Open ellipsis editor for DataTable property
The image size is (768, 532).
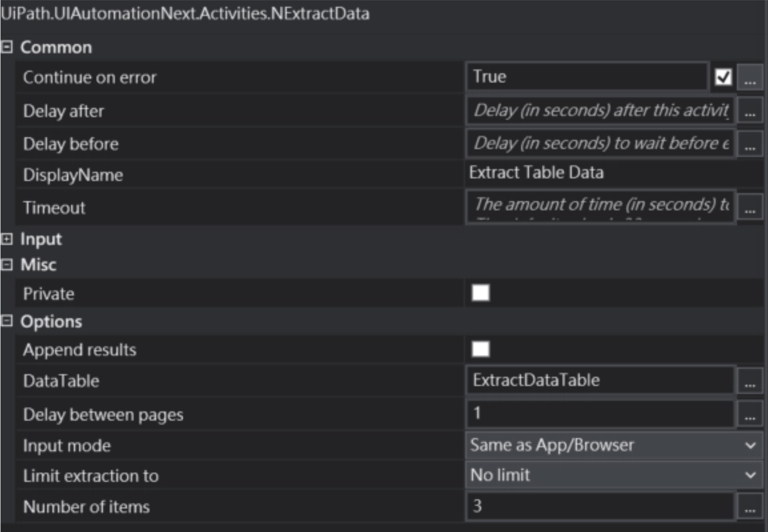pos(750,381)
